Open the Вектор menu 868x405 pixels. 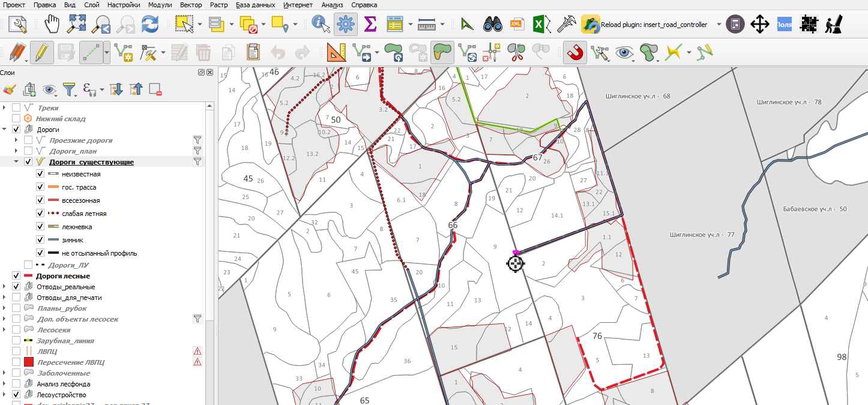point(191,5)
